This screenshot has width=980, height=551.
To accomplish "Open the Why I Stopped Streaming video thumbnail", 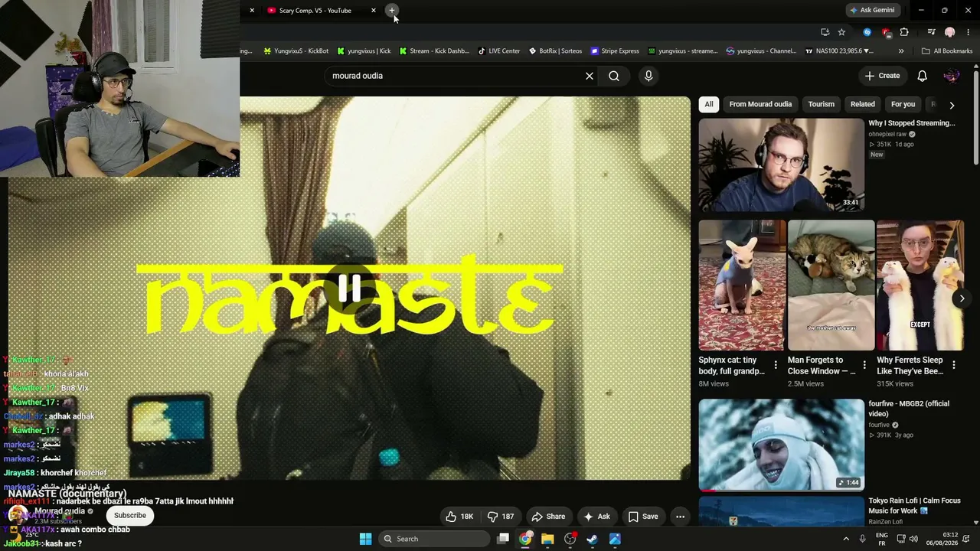I will pos(782,165).
